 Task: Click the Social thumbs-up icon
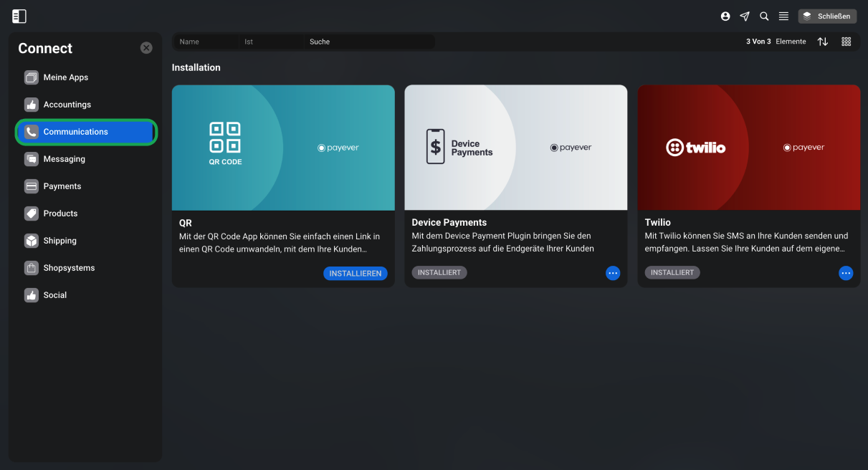point(32,295)
